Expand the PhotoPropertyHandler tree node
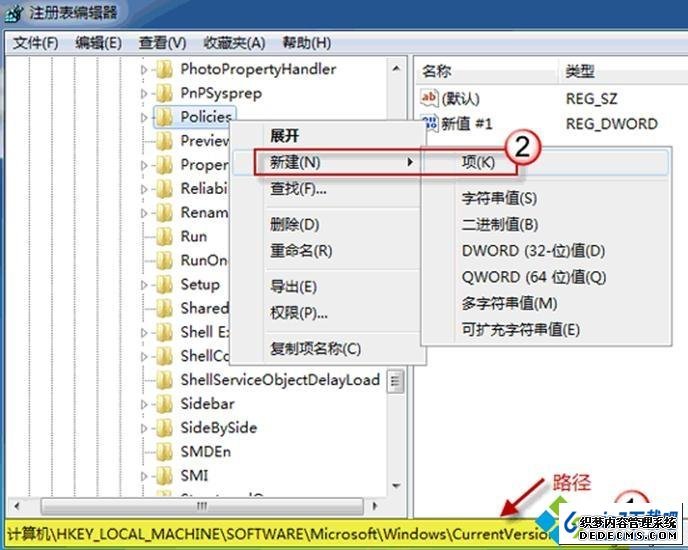The width and height of the screenshot is (688, 550). pyautogui.click(x=144, y=69)
